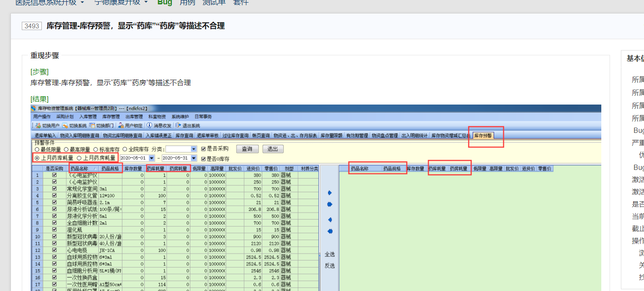Switch to the 物资盘点管理 tab
The height and width of the screenshot is (291, 644).
(x=385, y=135)
